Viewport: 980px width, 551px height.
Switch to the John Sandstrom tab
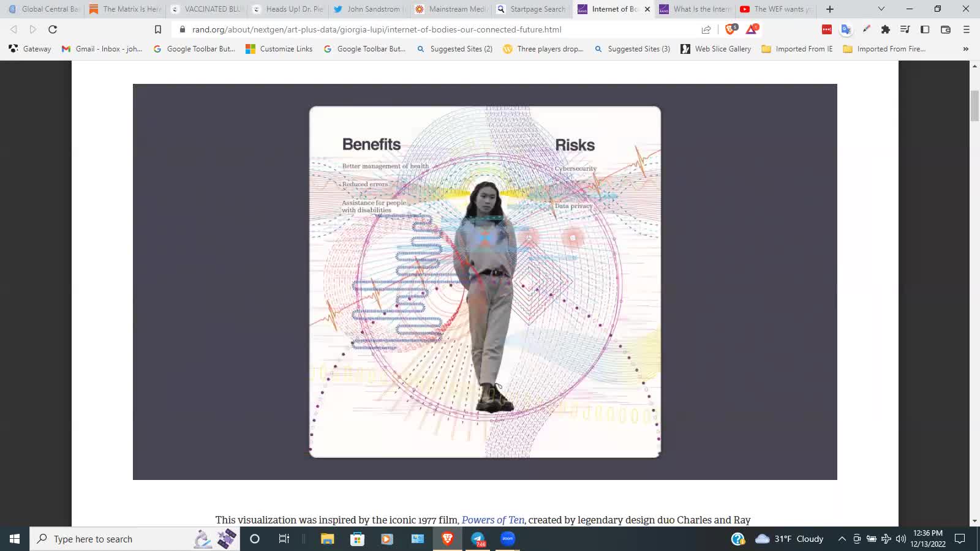coord(369,9)
